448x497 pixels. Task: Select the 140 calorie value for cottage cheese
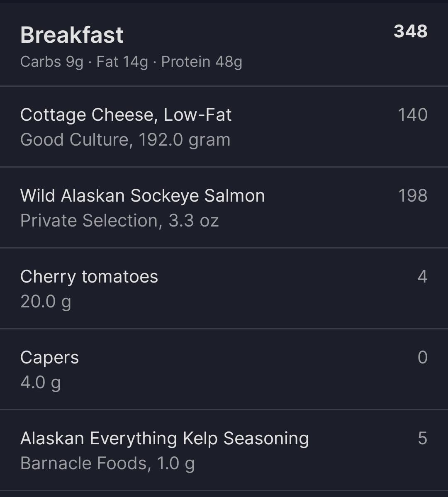(412, 115)
